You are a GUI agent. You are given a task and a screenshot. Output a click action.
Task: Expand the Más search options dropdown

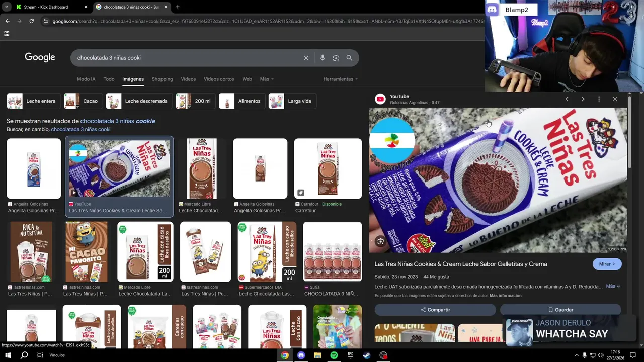tap(267, 79)
